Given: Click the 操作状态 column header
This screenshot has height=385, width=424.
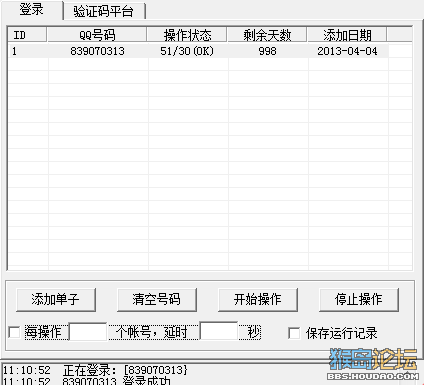Looking at the screenshot, I should 187,35.
